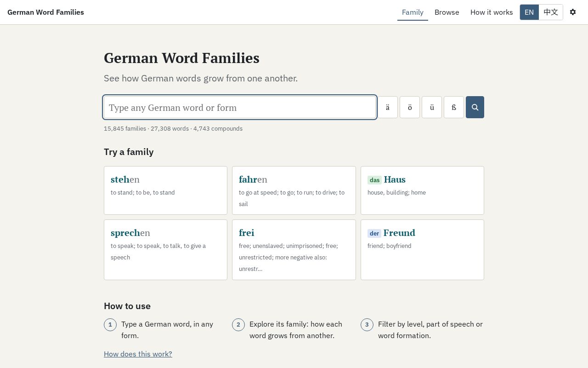Insert the ü character button

[432, 107]
